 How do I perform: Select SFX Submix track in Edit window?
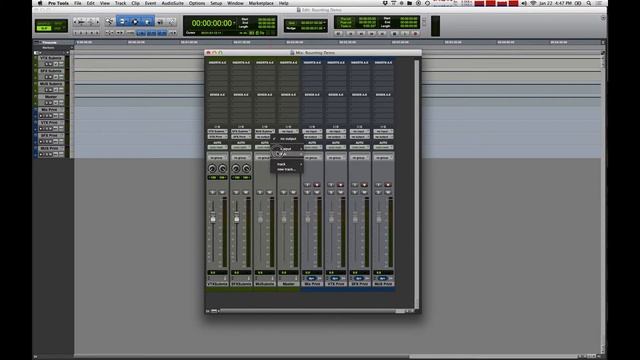[51, 71]
